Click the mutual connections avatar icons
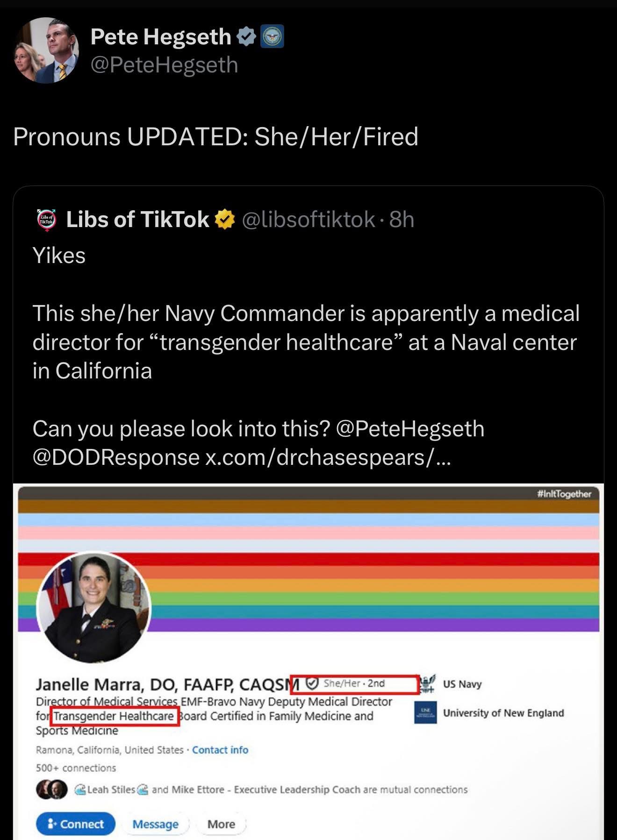This screenshot has height=840, width=617. pos(52,790)
